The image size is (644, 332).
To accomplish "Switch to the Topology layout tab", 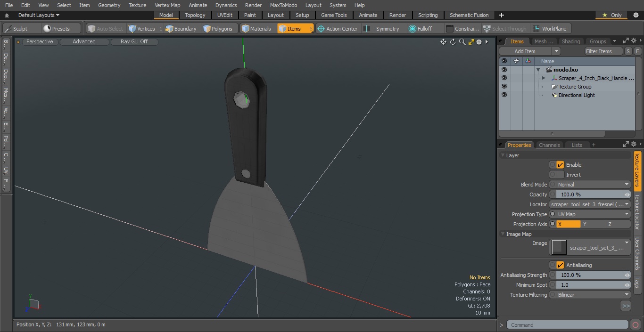I will (195, 15).
